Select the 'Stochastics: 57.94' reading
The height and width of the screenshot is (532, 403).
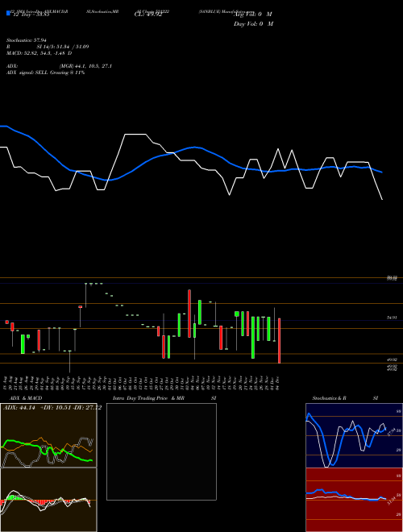click(26, 40)
